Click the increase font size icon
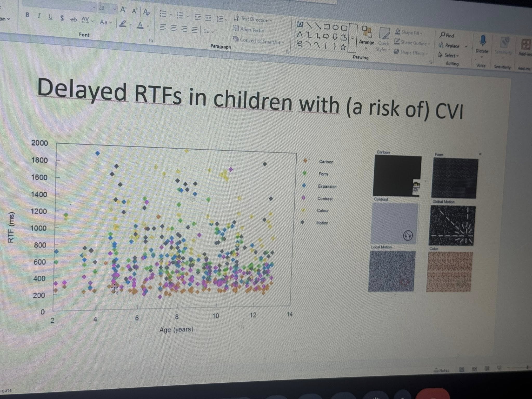 (x=123, y=10)
